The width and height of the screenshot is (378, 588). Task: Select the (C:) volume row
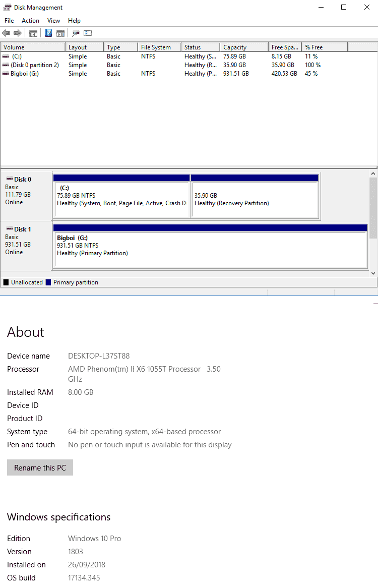click(x=189, y=56)
